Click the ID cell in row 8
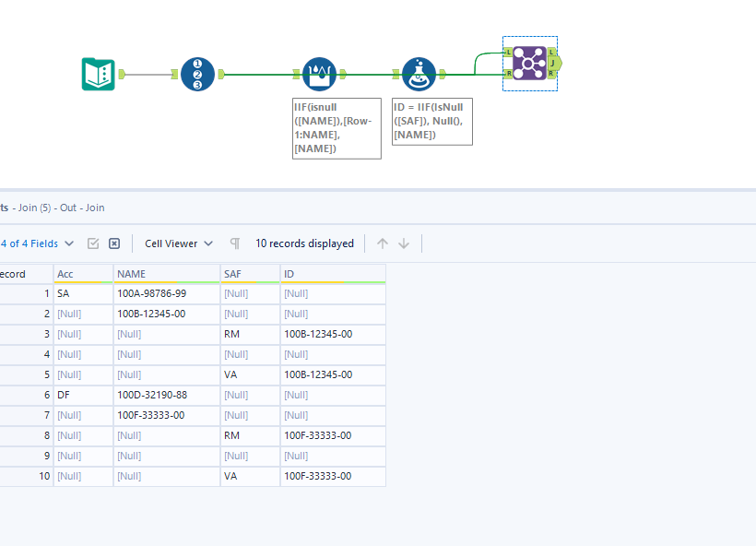Screen dimensions: 756x546 point(333,435)
